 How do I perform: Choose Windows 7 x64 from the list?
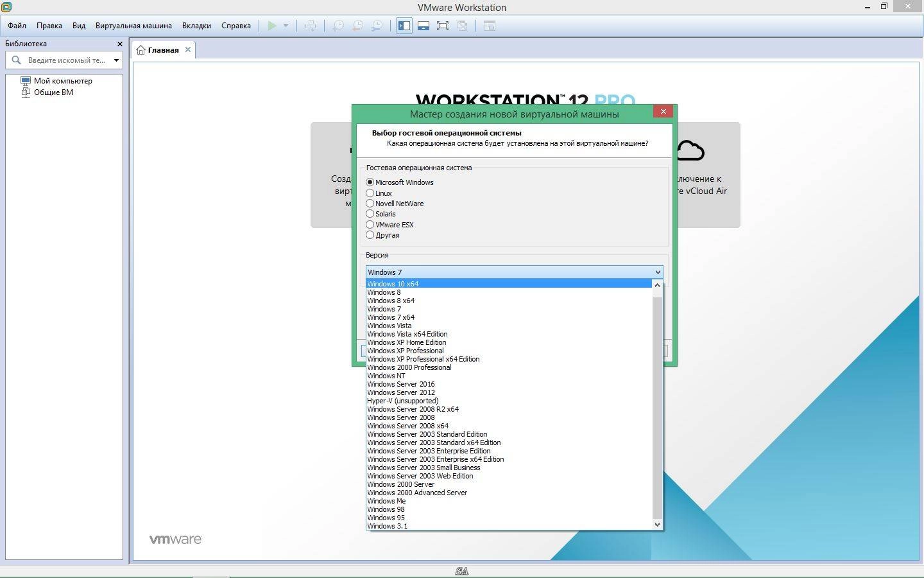[509, 317]
